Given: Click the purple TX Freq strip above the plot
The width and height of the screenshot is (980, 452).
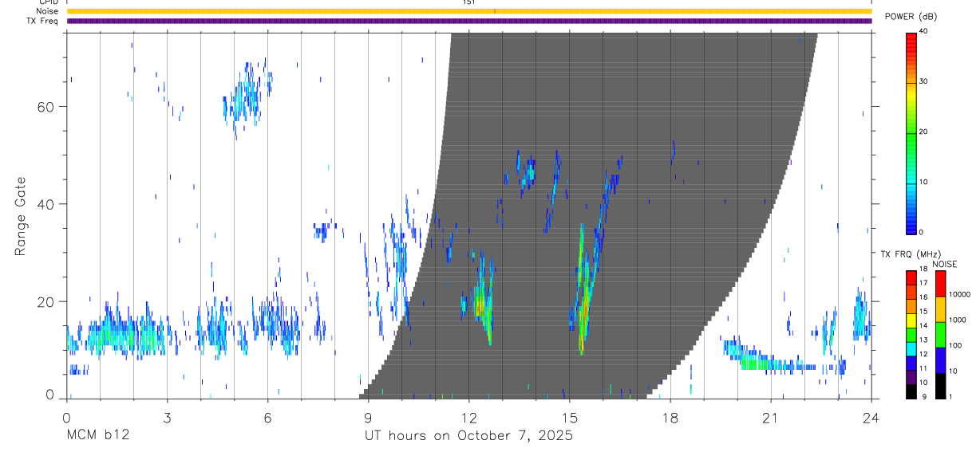Looking at the screenshot, I should tap(468, 21).
